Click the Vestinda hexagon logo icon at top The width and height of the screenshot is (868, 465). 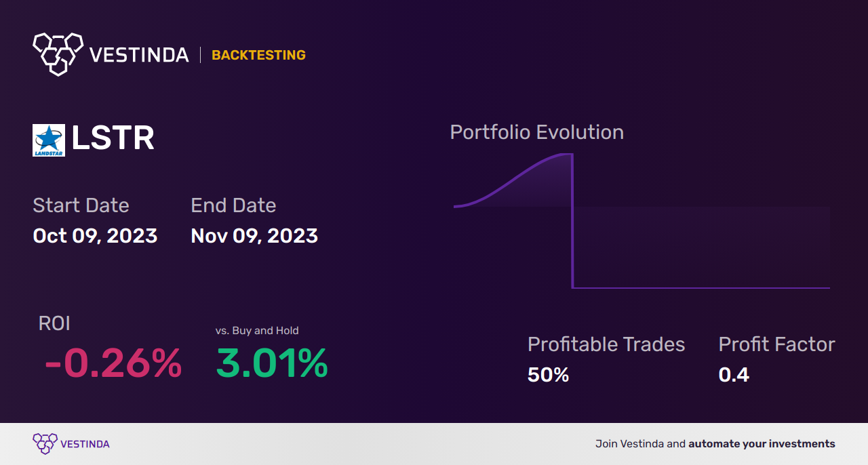pyautogui.click(x=58, y=53)
